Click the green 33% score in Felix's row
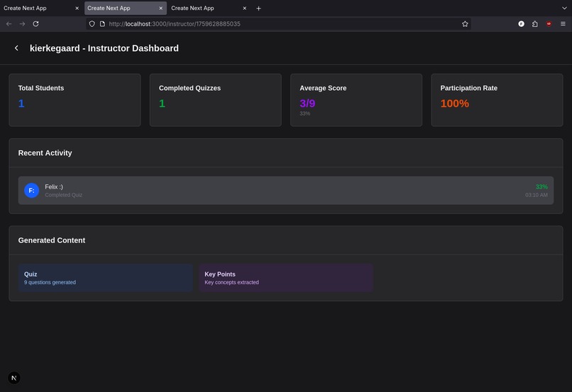The width and height of the screenshot is (572, 392). coord(541,187)
